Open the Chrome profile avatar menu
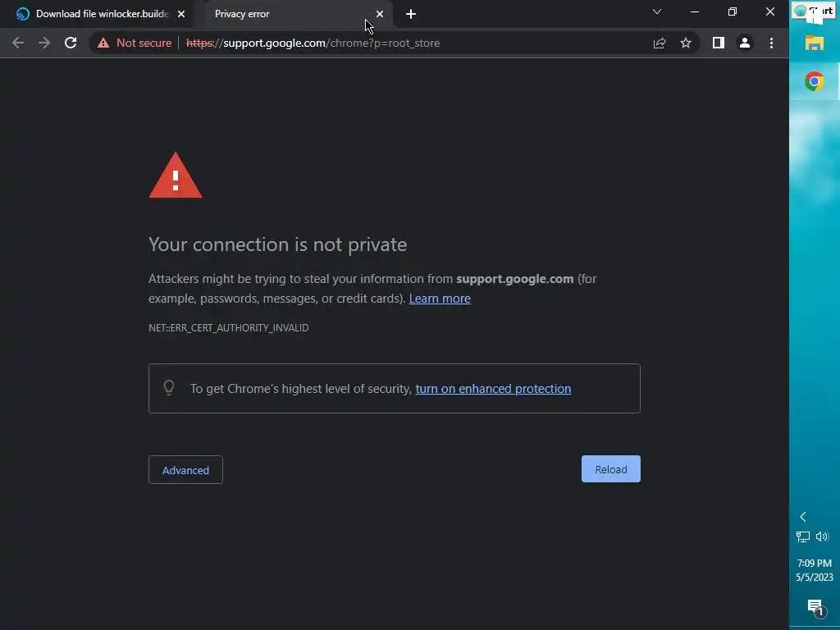 (745, 43)
